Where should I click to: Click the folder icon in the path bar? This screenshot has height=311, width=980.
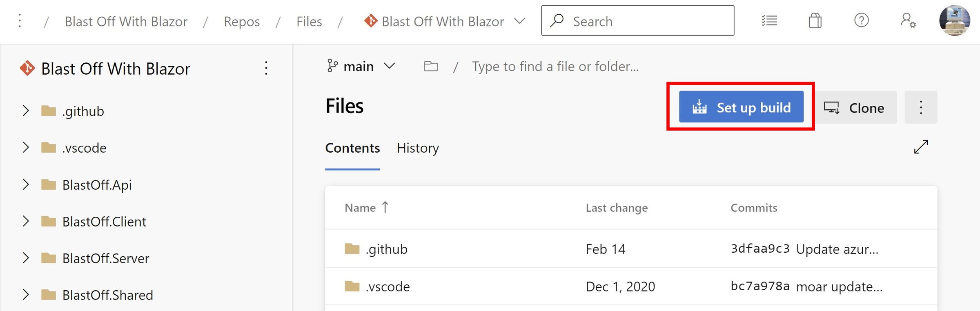click(x=430, y=66)
